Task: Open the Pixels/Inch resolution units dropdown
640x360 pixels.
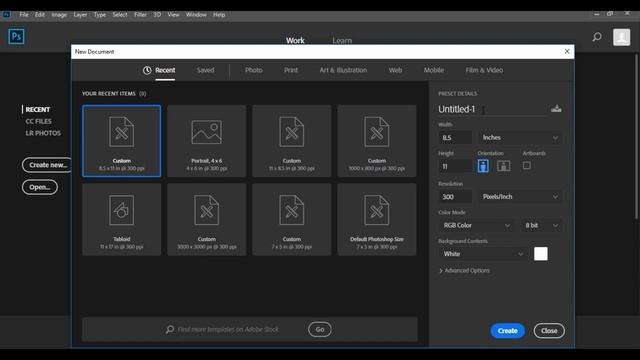Action: pyautogui.click(x=520, y=197)
